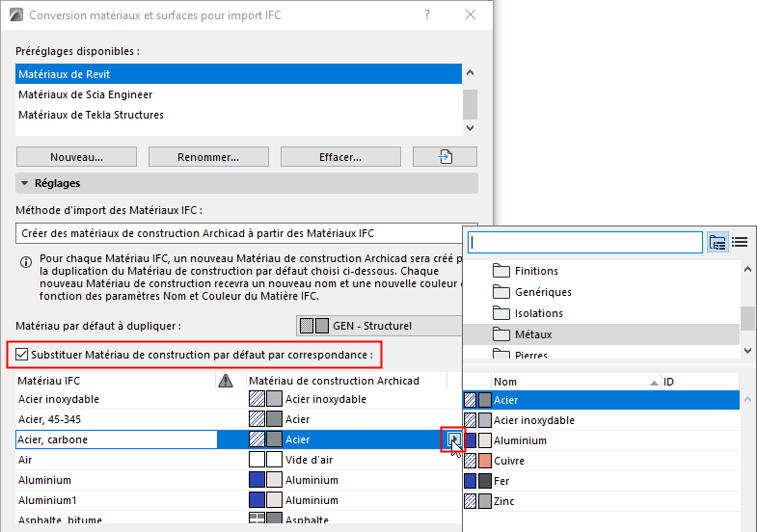
Task: Select Matériaux de Scia Engineer preset
Action: tap(238, 94)
